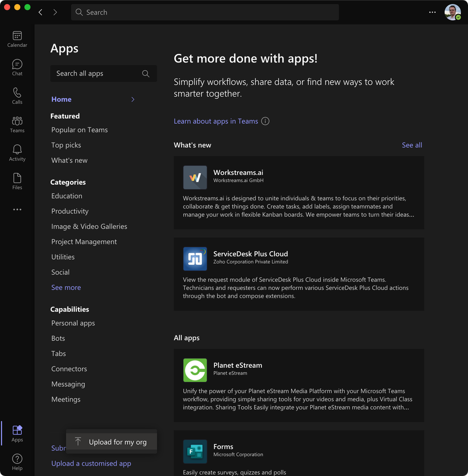Viewport: 468px width, 476px height.
Task: Open Files from the left rail
Action: (17, 180)
